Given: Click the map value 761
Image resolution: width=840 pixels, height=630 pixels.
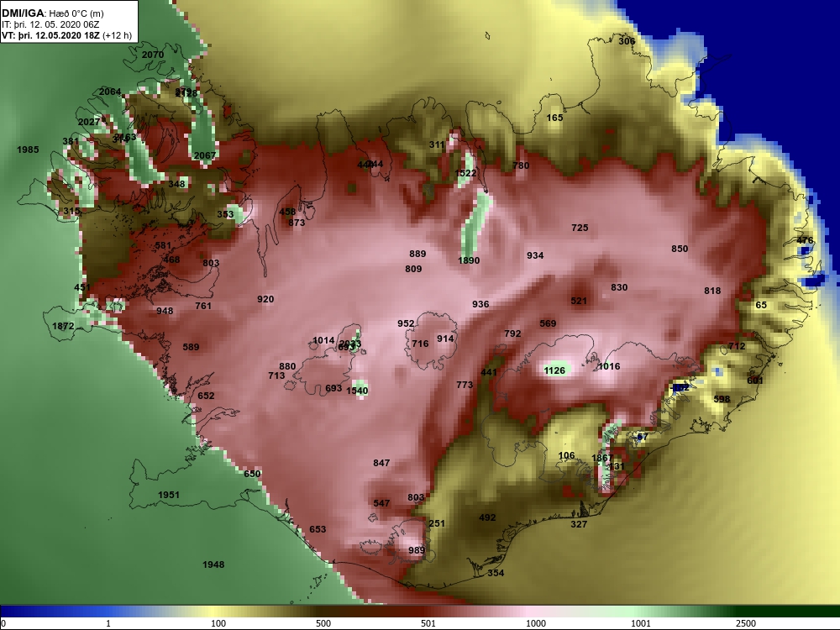Looking at the screenshot, I should [x=203, y=306].
